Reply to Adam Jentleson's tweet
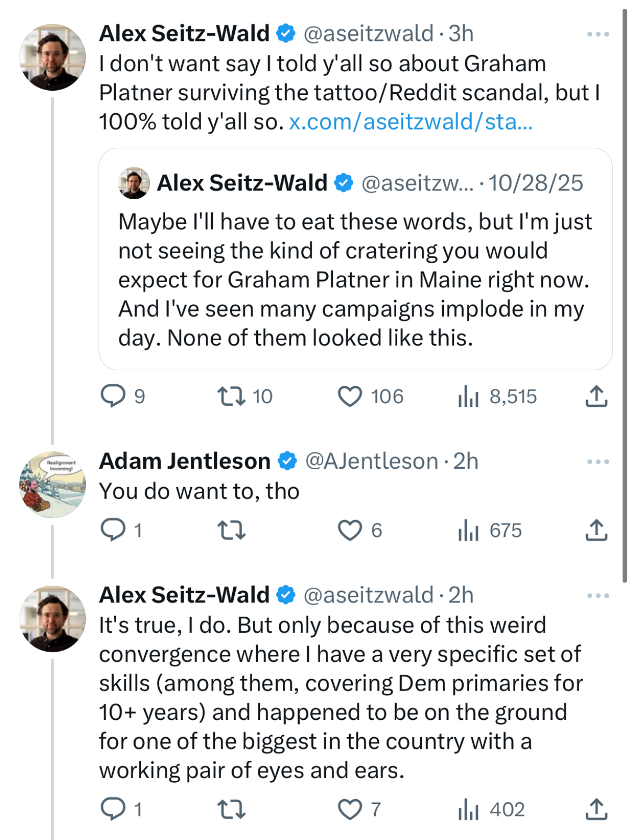 pyautogui.click(x=113, y=530)
